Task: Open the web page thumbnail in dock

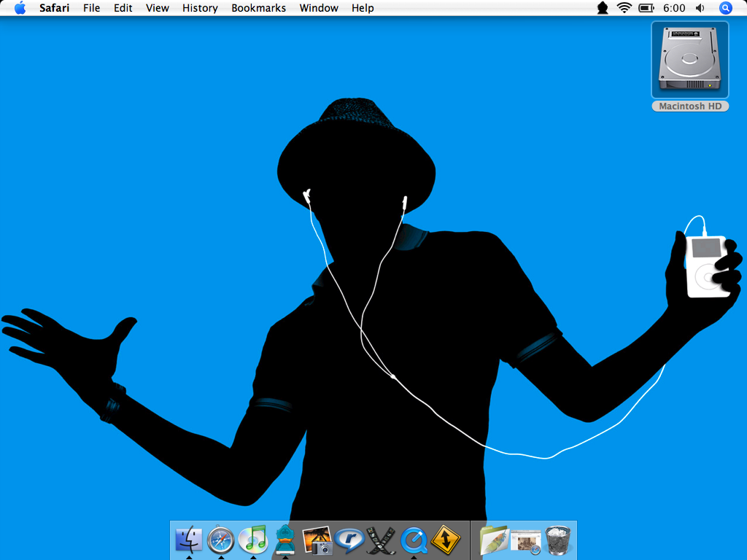Action: point(526,540)
